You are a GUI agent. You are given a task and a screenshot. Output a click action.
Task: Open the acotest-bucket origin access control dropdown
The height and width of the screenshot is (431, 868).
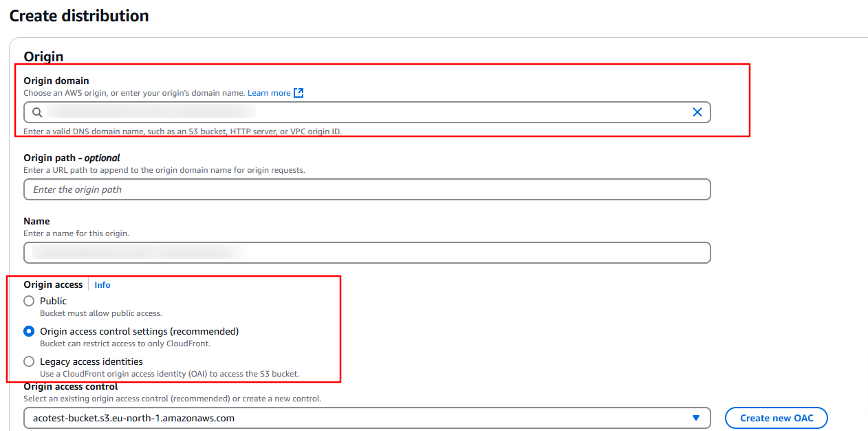pyautogui.click(x=358, y=418)
